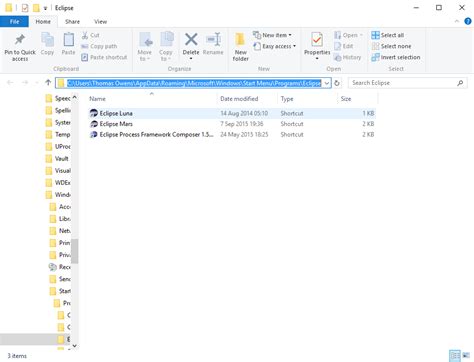Screen dimensions: 474x362
Task: Switch to Large icons view button
Action: click(x=466, y=356)
